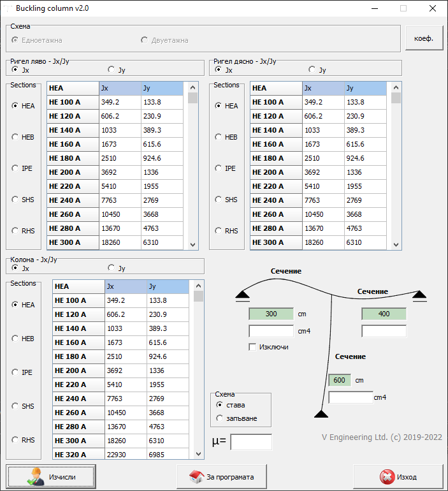Click the 300 cm left beam length field
448x491 pixels.
(271, 314)
